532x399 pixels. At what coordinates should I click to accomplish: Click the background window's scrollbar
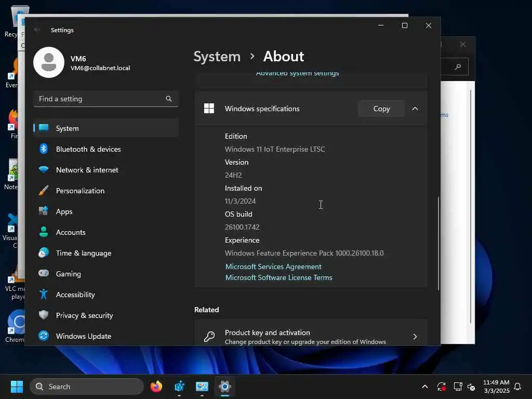point(471,206)
